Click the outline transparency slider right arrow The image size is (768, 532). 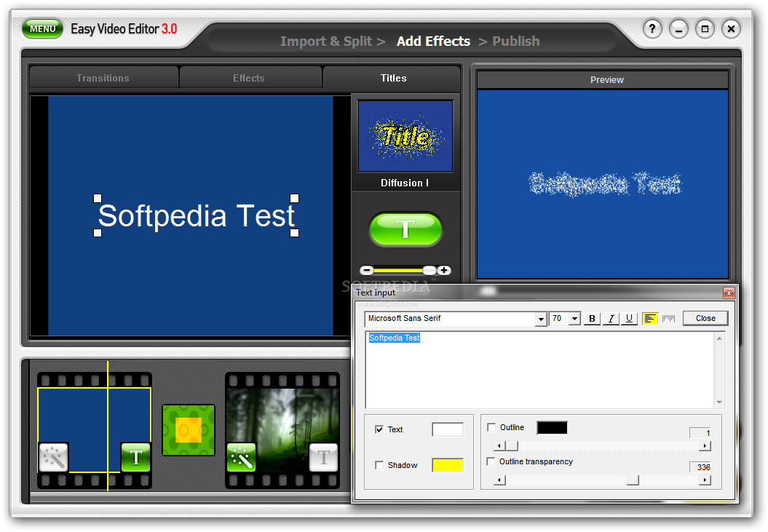coord(705,480)
